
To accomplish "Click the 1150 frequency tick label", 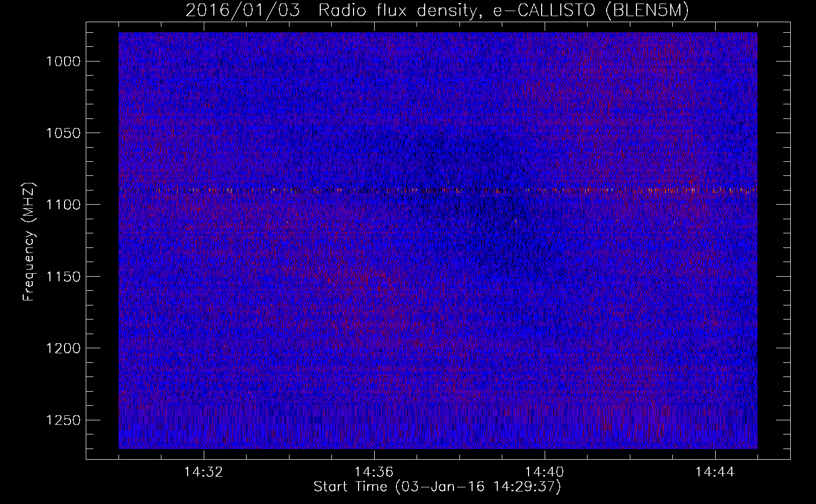I will coord(64,277).
